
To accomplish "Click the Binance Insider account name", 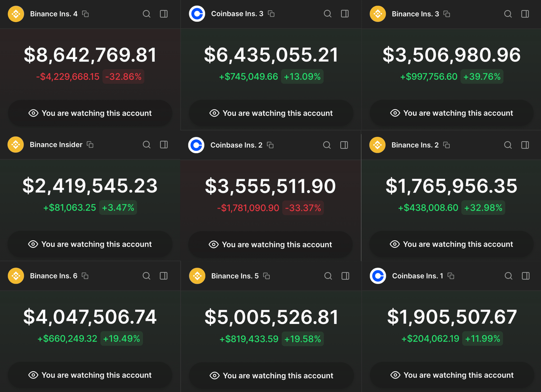I will click(x=56, y=145).
